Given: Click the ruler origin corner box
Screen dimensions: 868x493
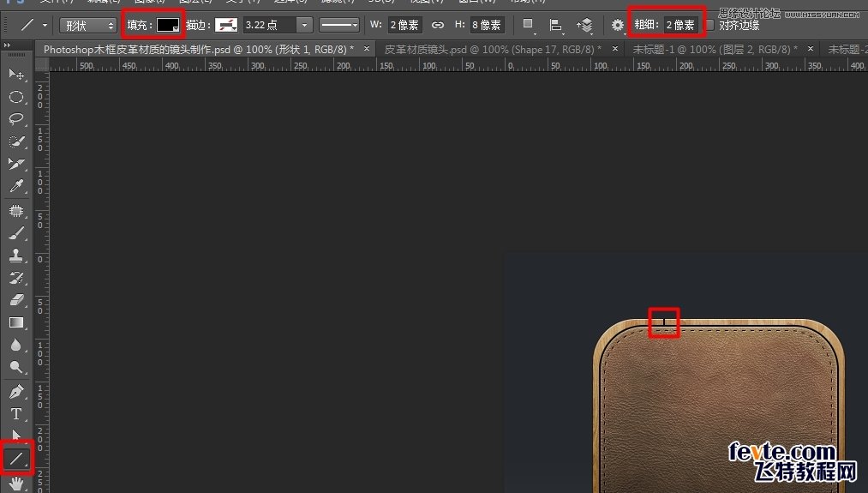Looking at the screenshot, I should (42, 65).
